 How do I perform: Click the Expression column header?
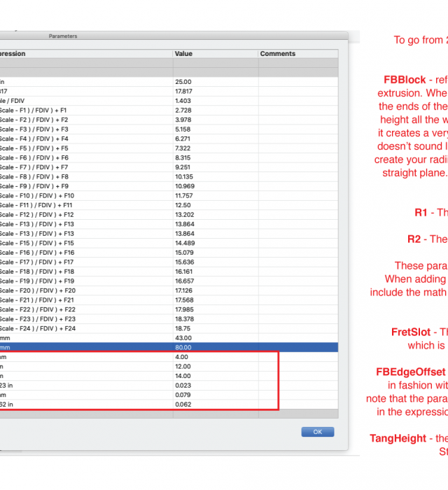pos(84,54)
